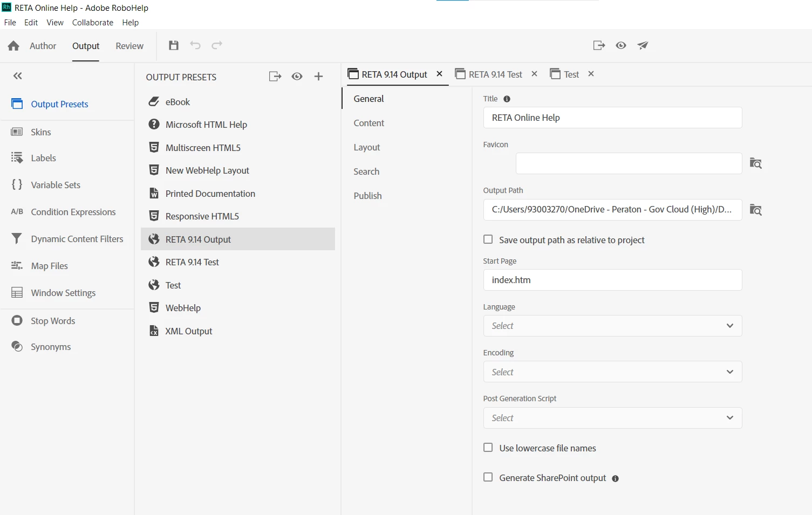This screenshot has height=515, width=812.
Task: Select the eBook preset
Action: pos(238,102)
